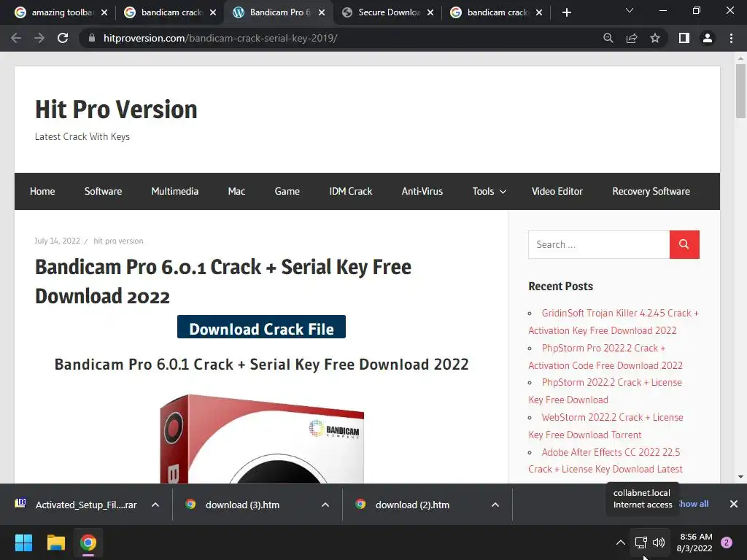This screenshot has height=560, width=747.
Task: Click the address bar URL
Action: [x=220, y=38]
